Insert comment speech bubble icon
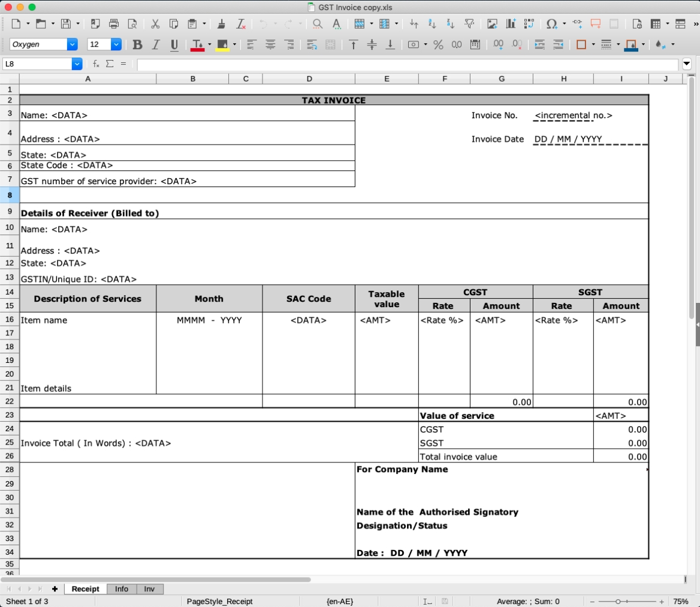This screenshot has width=700, height=607. (x=596, y=23)
